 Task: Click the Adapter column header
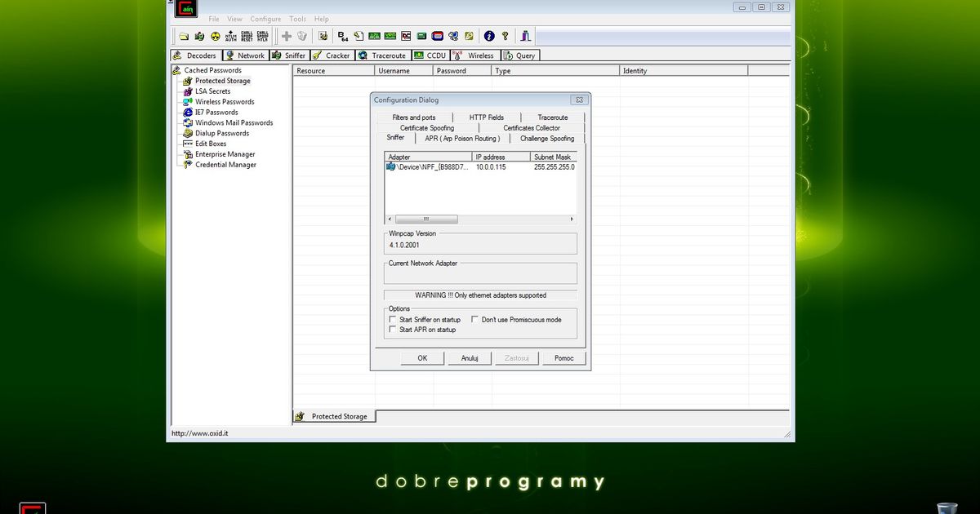(428, 157)
